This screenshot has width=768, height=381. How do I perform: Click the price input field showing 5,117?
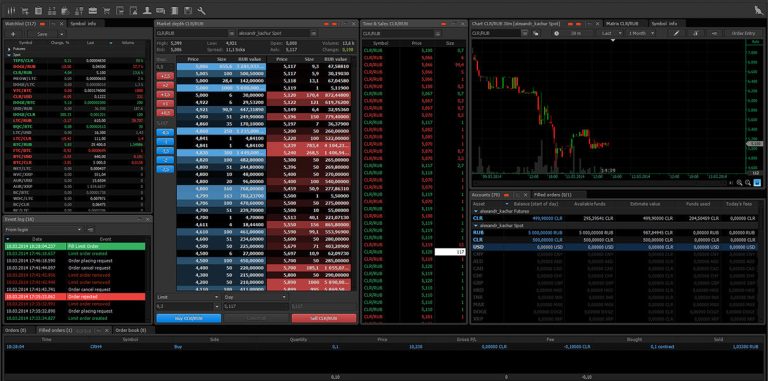click(255, 306)
